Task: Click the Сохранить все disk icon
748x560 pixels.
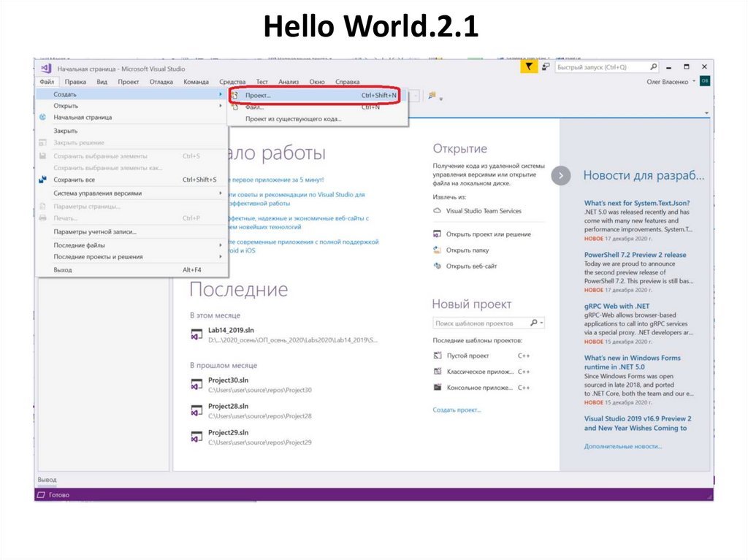Action: 42,180
